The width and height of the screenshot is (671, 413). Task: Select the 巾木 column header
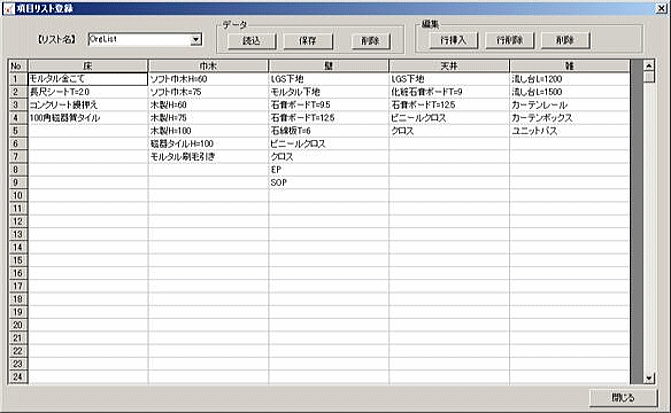pyautogui.click(x=208, y=66)
